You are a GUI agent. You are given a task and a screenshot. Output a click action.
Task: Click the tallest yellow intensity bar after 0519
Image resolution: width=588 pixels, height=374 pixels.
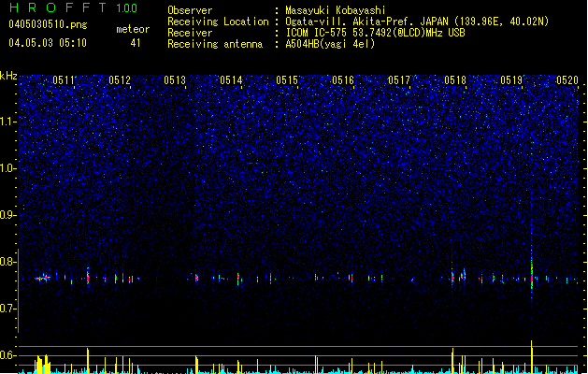[532, 357]
